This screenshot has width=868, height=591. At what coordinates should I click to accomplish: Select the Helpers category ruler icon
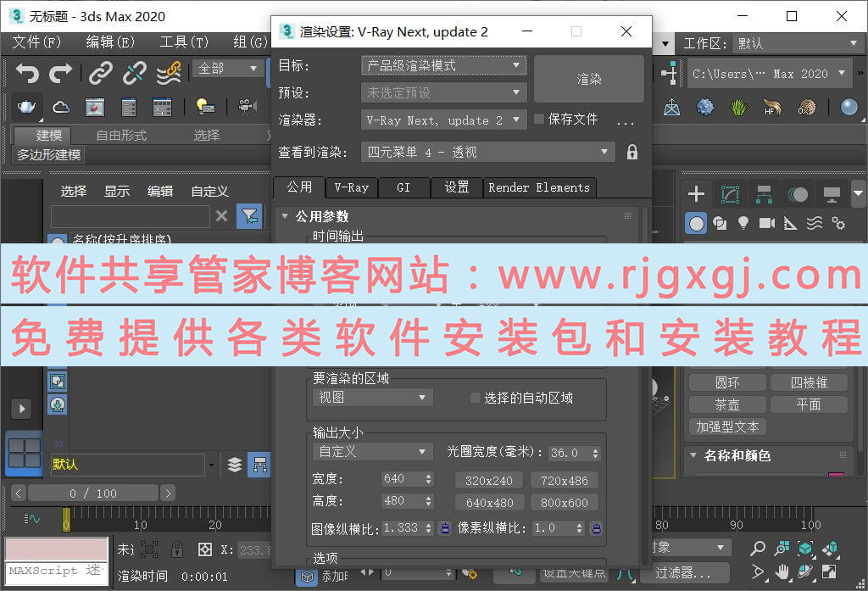[791, 223]
